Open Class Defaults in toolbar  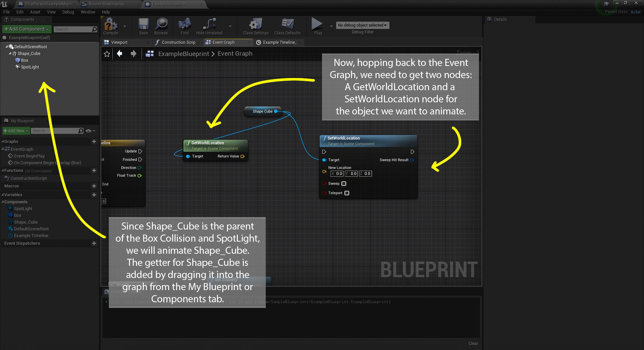pos(287,26)
